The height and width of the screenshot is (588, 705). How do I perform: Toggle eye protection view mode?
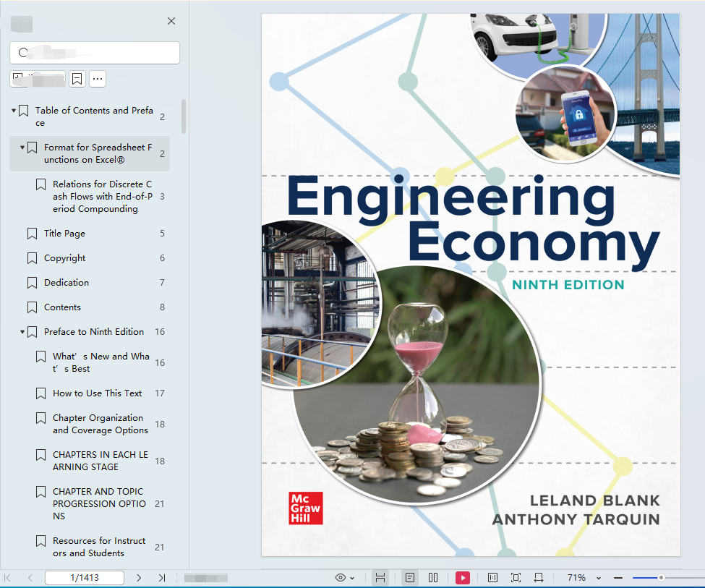(341, 578)
